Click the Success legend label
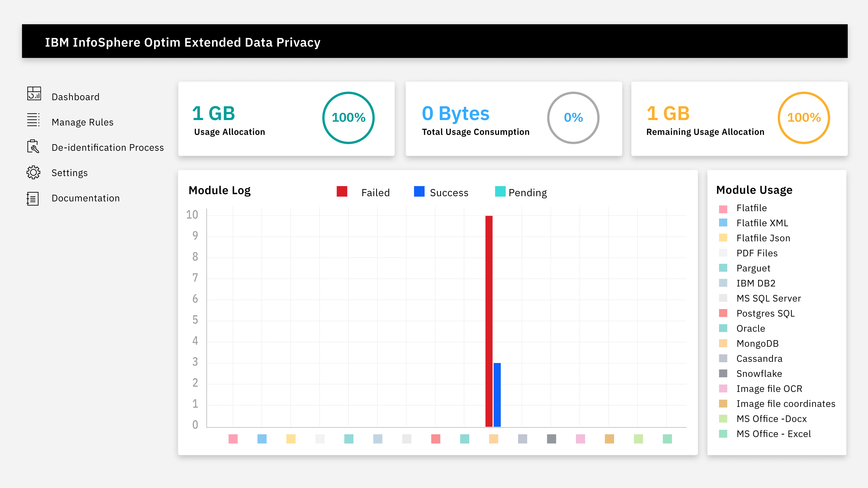Viewport: 868px width, 488px height. 449,193
